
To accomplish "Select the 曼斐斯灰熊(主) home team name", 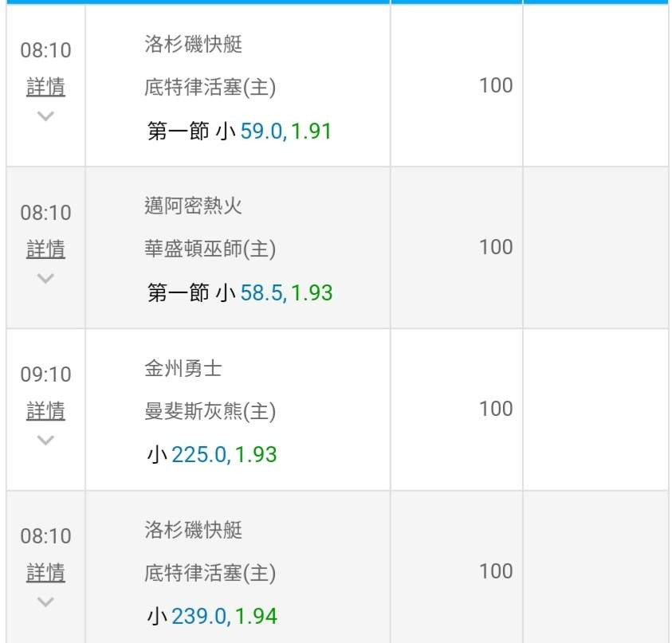I will [x=210, y=411].
